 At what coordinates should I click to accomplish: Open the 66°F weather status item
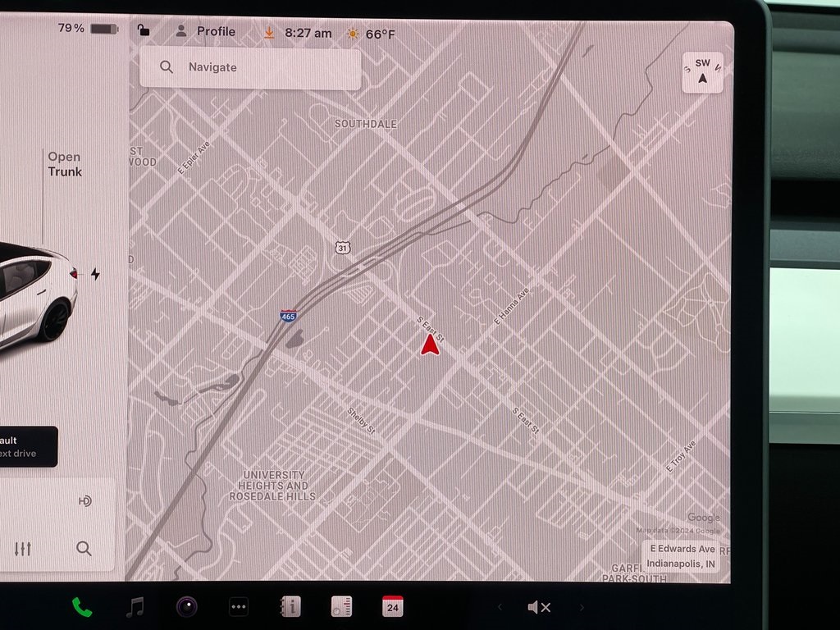click(371, 34)
